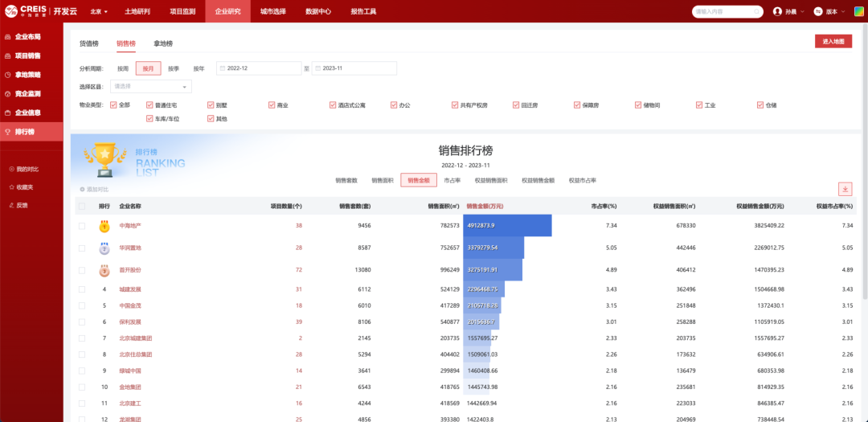Viewport: 868px width, 422px height.
Task: Click 我的对比 icon in sidebar
Action: (x=11, y=169)
